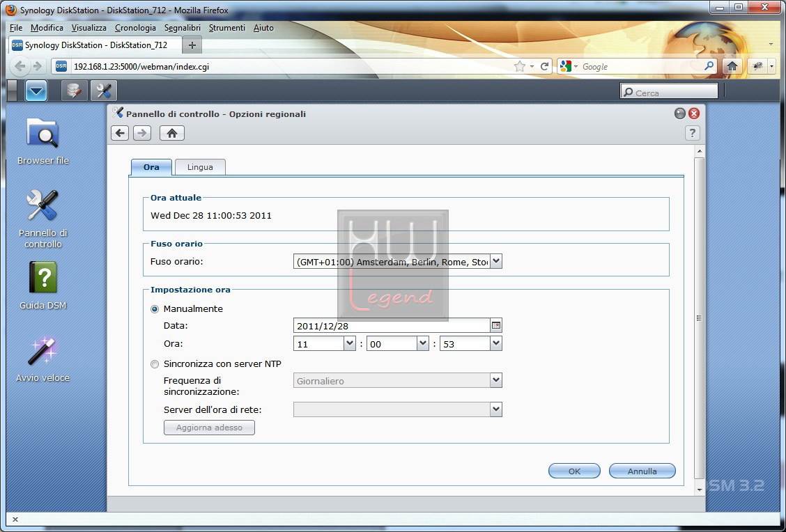Open the Cronologia menu
Image resolution: width=786 pixels, height=532 pixels.
[x=135, y=28]
